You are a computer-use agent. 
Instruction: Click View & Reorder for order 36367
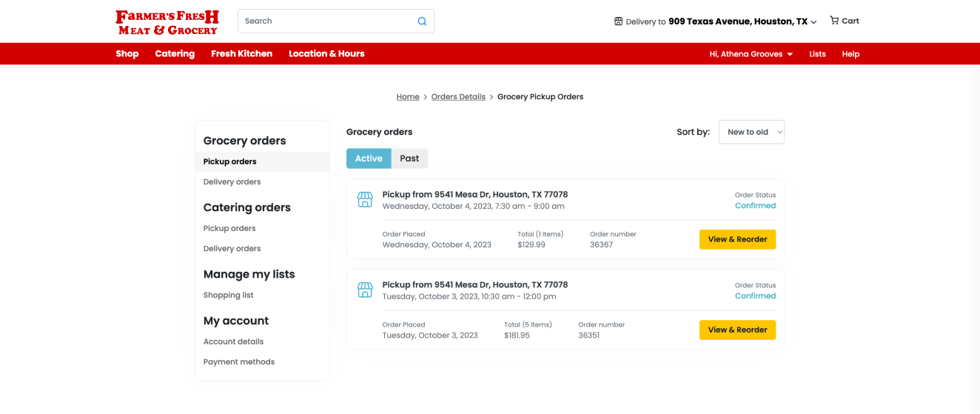coord(737,239)
